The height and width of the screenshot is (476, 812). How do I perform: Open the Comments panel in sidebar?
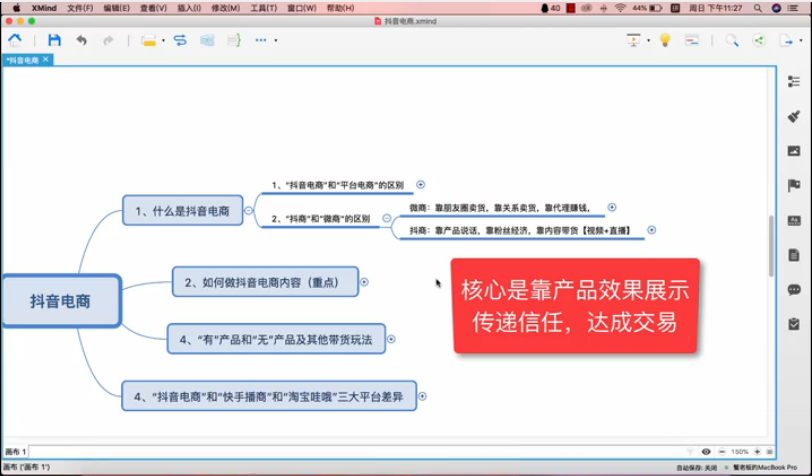pyautogui.click(x=794, y=289)
